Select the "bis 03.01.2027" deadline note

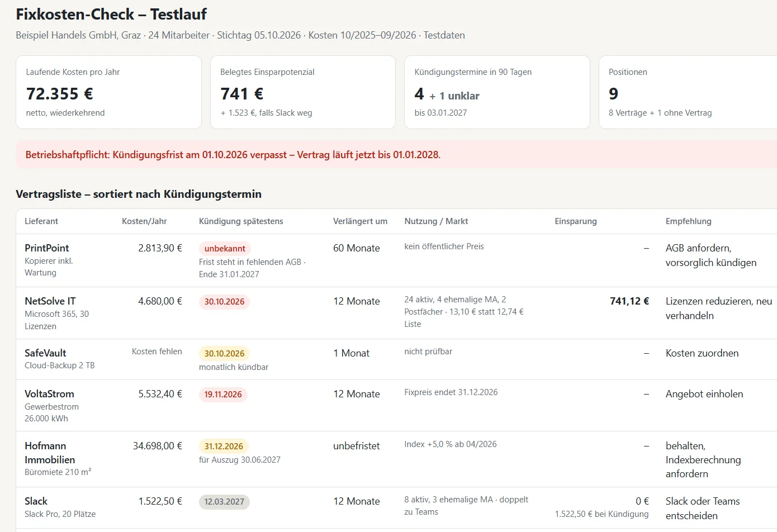(440, 113)
